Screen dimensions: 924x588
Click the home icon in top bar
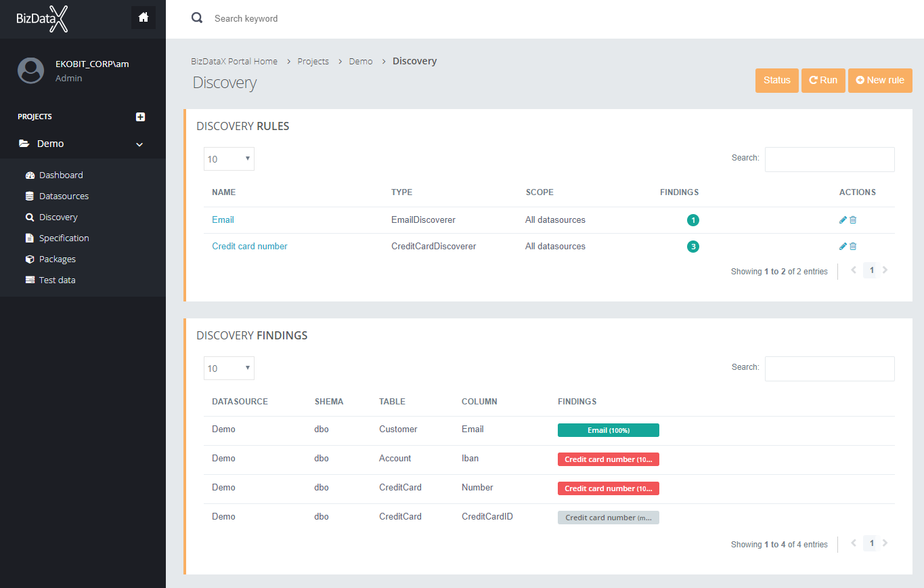[144, 18]
